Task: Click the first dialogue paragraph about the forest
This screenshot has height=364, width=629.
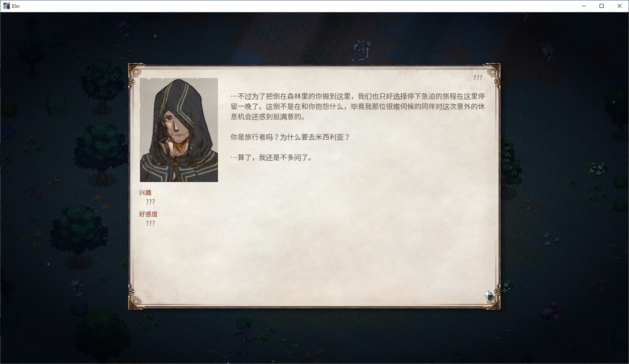Action: tap(358, 106)
